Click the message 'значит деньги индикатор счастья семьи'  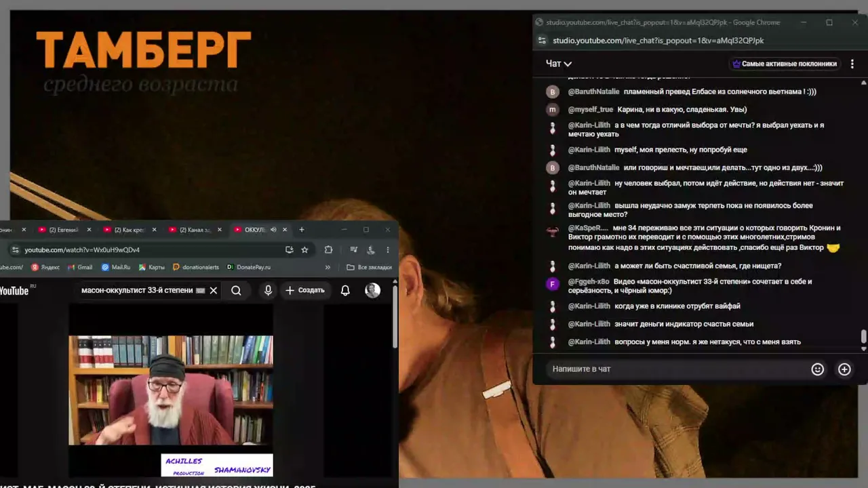[x=684, y=324]
